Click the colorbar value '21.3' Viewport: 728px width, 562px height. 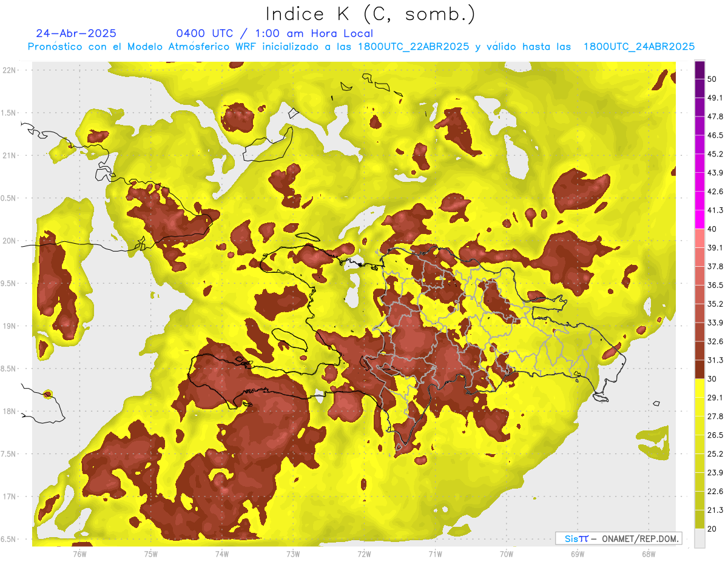715,510
